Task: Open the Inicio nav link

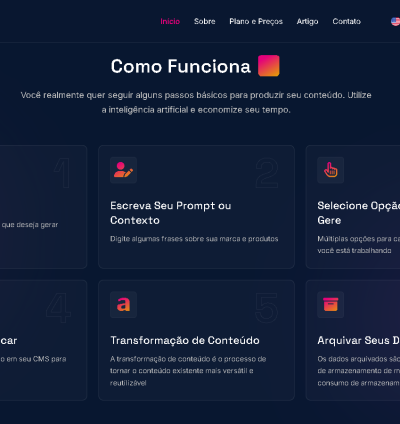Action: 170,21
